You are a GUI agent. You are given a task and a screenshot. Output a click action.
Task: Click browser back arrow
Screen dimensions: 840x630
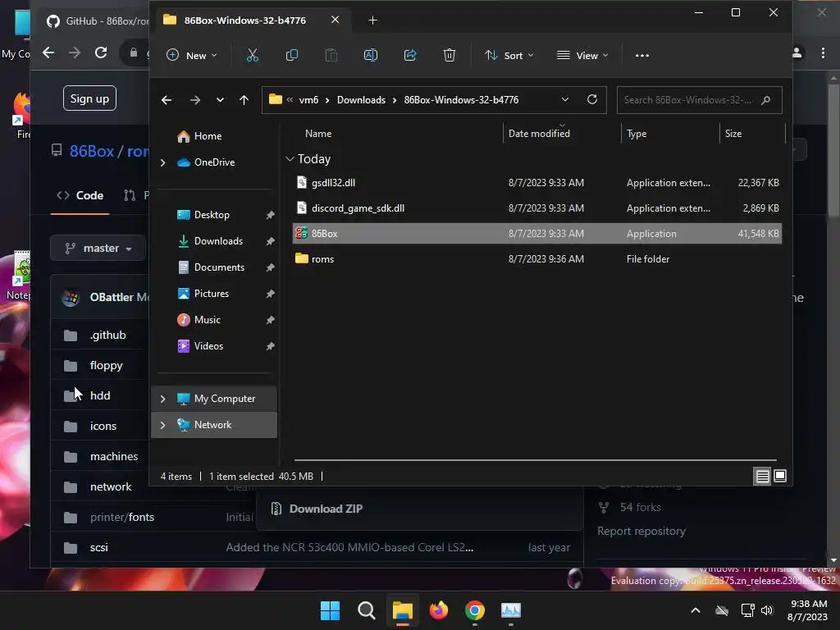point(48,52)
